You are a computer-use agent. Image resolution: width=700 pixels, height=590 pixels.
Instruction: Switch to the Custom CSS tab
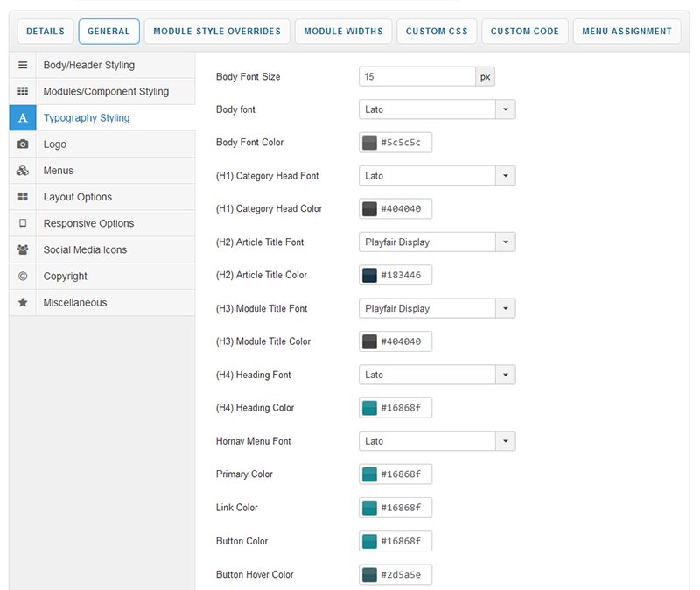coord(437,32)
